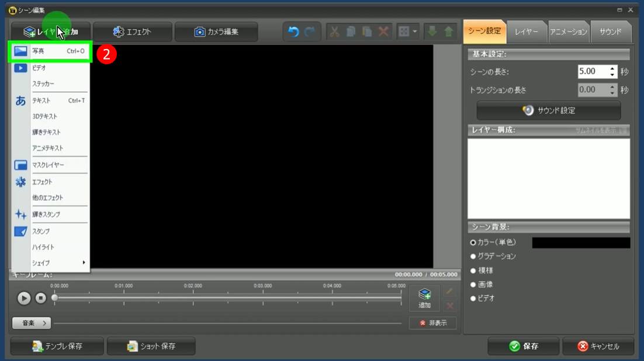The width and height of the screenshot is (644, 361).
Task: Expand the 音楽 track panel
Action: click(x=32, y=323)
